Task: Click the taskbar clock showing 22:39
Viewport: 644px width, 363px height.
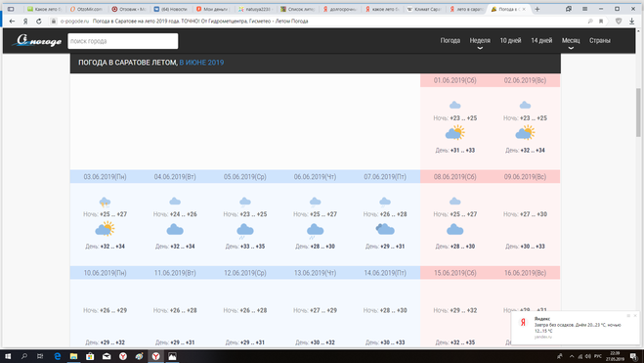Action: click(x=615, y=356)
